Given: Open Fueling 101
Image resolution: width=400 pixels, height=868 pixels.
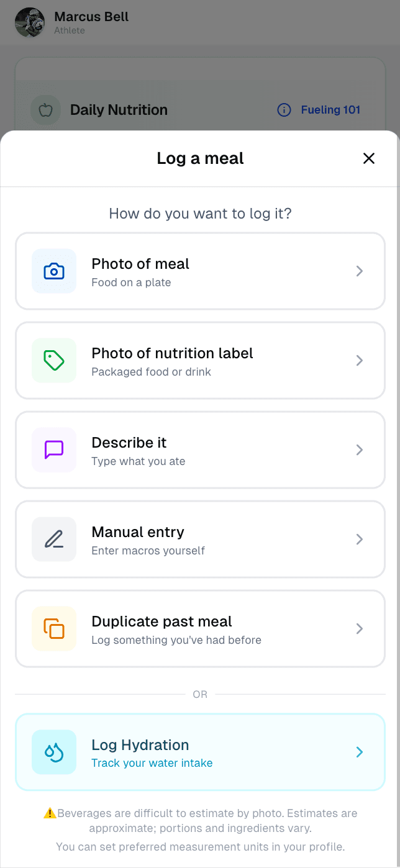Looking at the screenshot, I should click(x=330, y=110).
